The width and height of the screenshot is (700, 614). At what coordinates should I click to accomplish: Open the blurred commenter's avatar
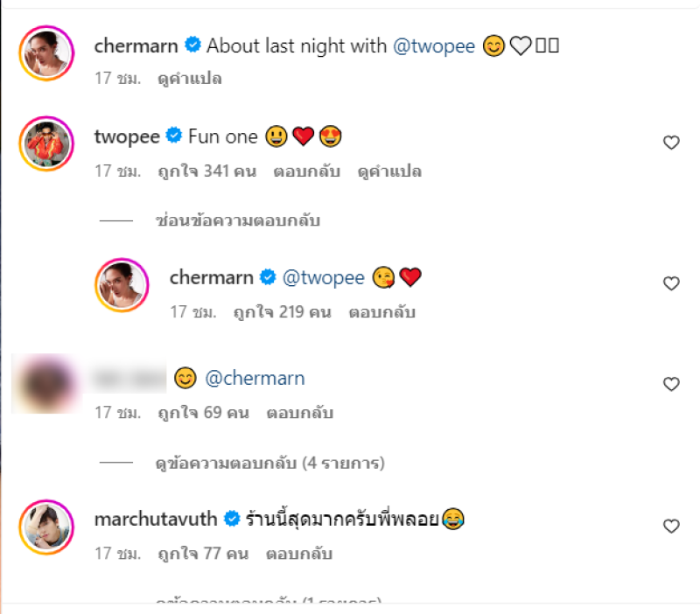[45, 384]
